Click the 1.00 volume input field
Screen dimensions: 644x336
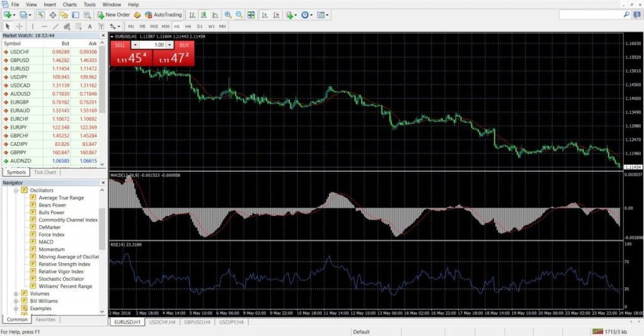pyautogui.click(x=152, y=45)
